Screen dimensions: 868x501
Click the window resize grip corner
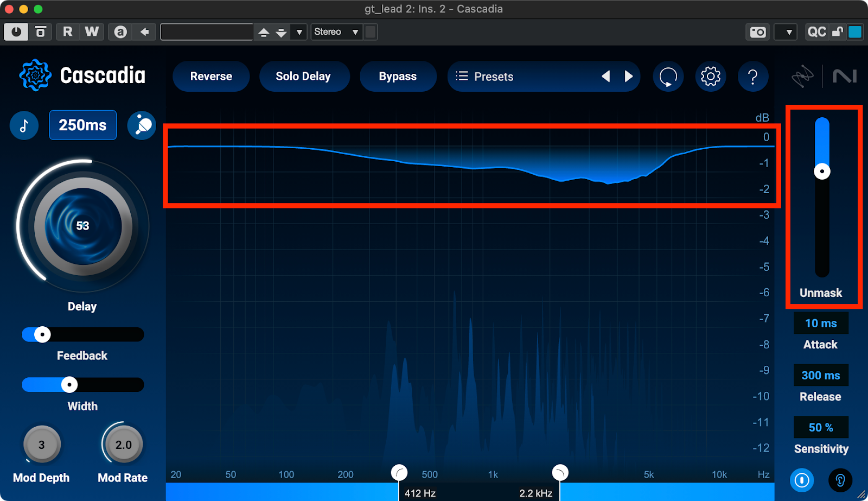point(861,494)
